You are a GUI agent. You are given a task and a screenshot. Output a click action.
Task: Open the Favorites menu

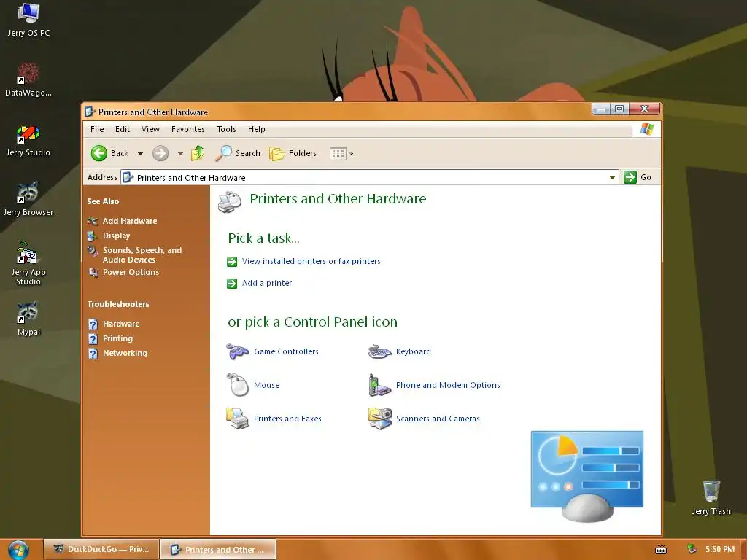coord(187,129)
